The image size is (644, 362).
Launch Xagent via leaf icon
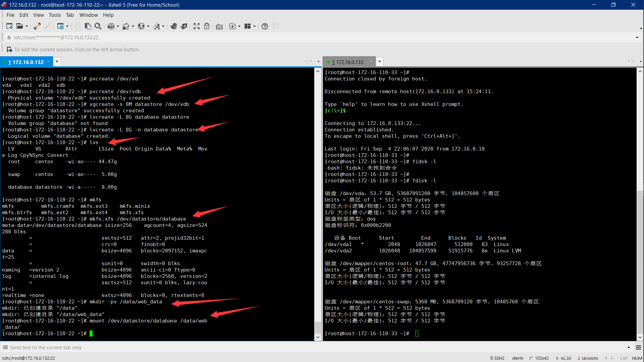184,26
